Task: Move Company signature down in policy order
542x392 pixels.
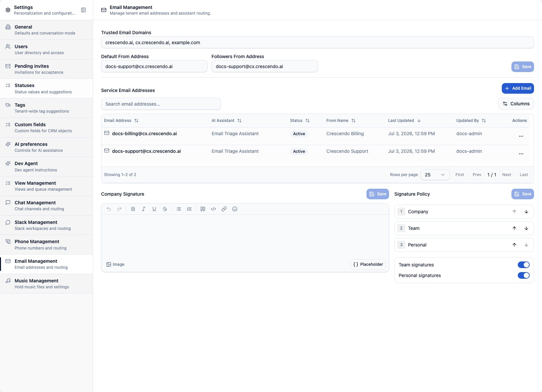Action: coord(526,212)
